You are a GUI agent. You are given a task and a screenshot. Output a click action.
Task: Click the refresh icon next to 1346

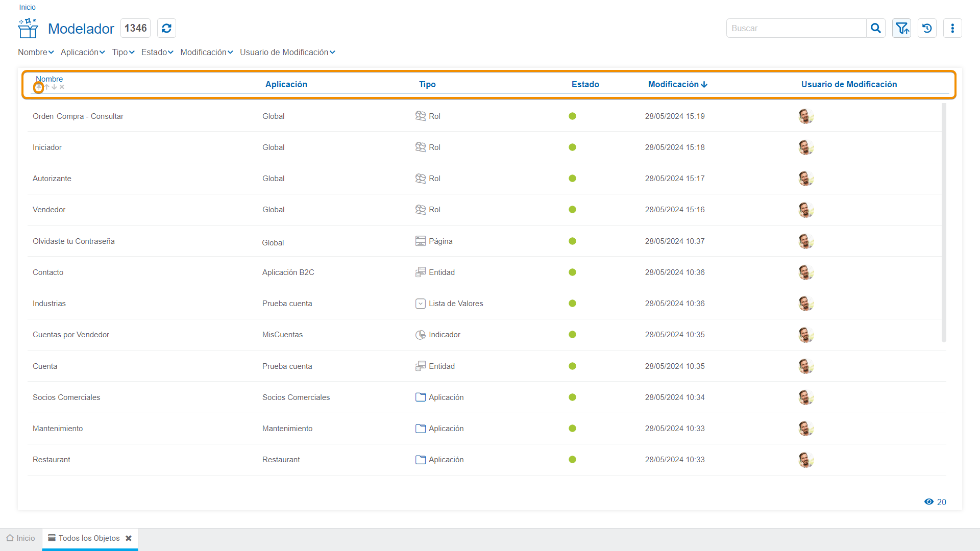click(x=166, y=28)
